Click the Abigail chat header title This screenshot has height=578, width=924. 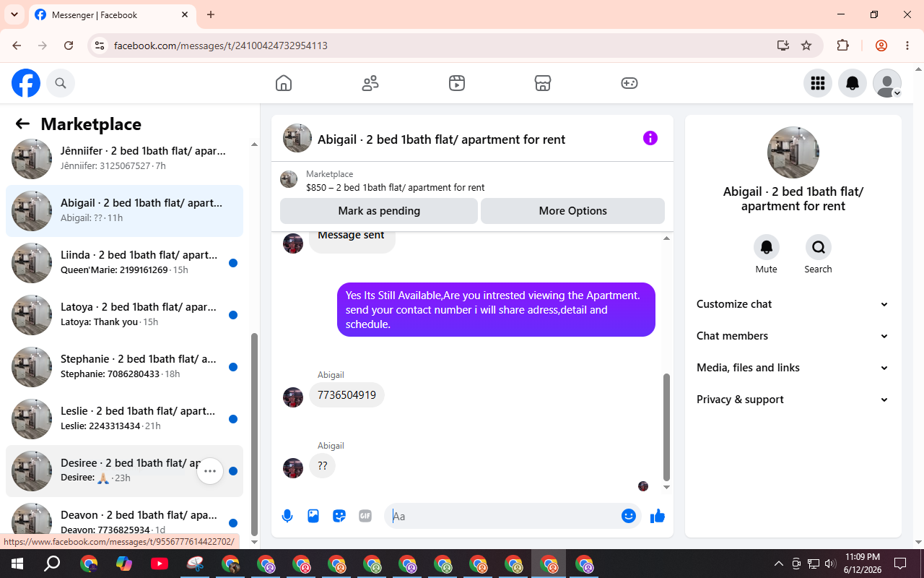coord(441,139)
